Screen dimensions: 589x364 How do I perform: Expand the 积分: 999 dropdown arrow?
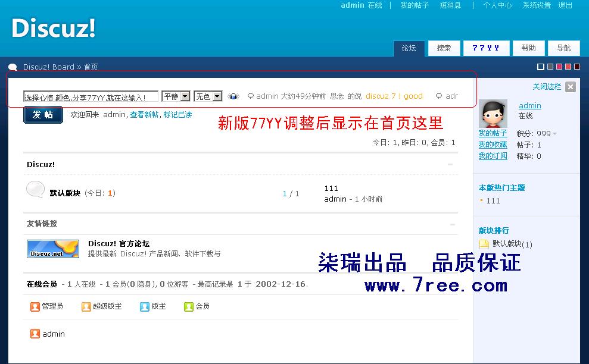pyautogui.click(x=555, y=134)
